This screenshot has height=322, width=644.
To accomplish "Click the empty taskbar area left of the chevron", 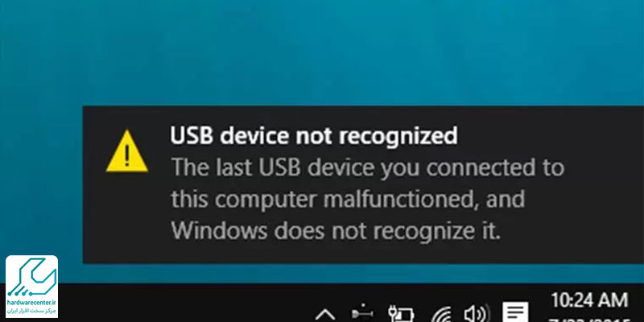I will pyautogui.click(x=185, y=303).
